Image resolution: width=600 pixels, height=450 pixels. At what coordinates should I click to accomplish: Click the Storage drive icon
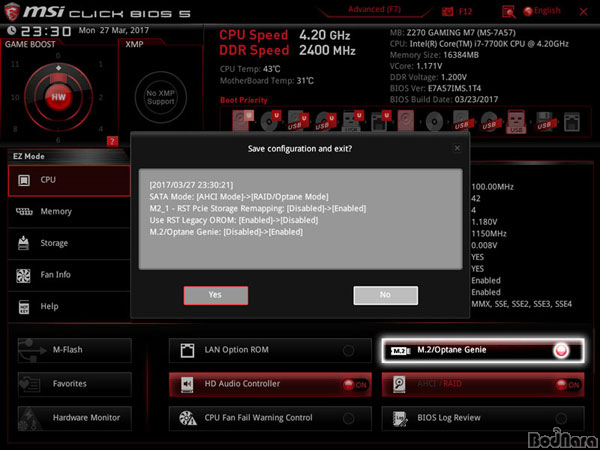(x=24, y=243)
